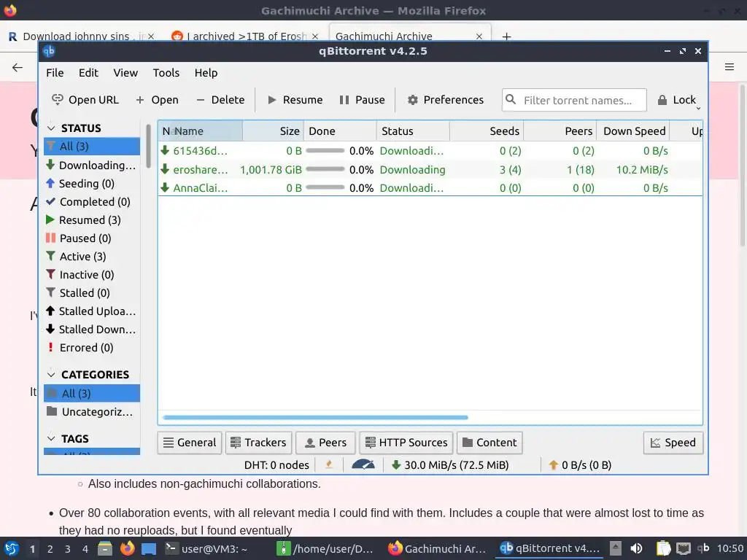Switch to the Trackers tab
The width and height of the screenshot is (747, 560).
click(258, 443)
